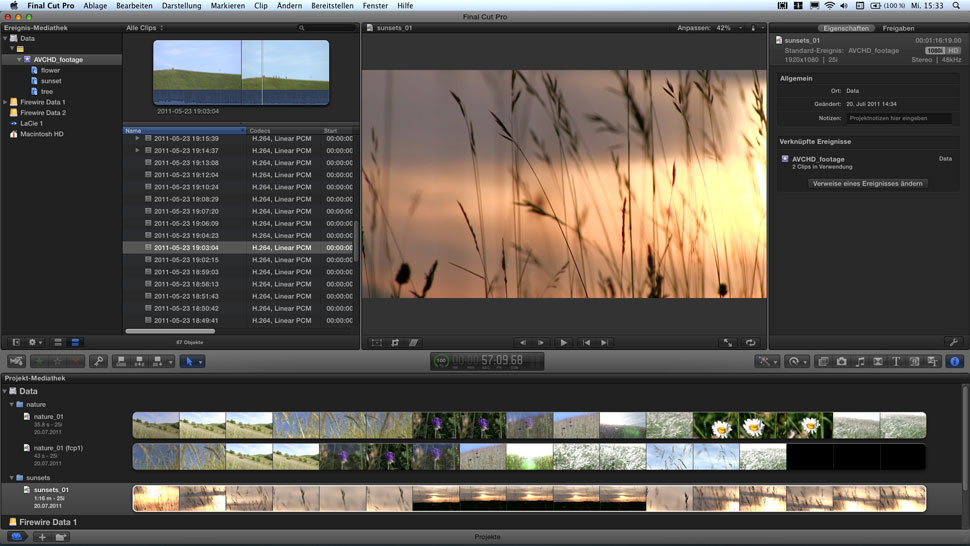This screenshot has height=546, width=970.
Task: Open the Photos browser camera icon
Action: [841, 361]
